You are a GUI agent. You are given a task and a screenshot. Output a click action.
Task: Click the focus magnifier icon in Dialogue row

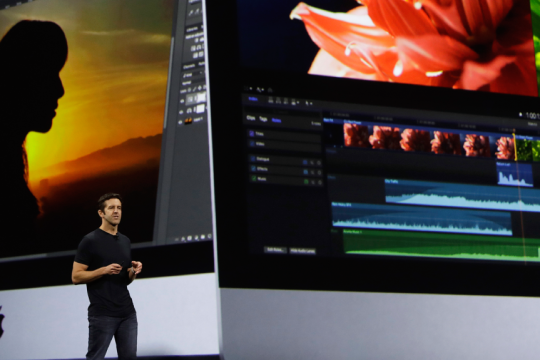[x=312, y=162]
